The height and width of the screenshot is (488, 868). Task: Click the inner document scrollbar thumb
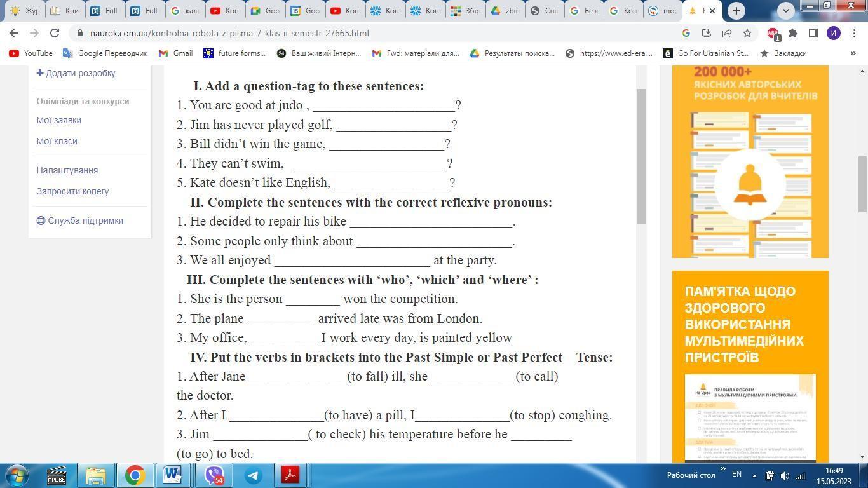pyautogui.click(x=641, y=156)
